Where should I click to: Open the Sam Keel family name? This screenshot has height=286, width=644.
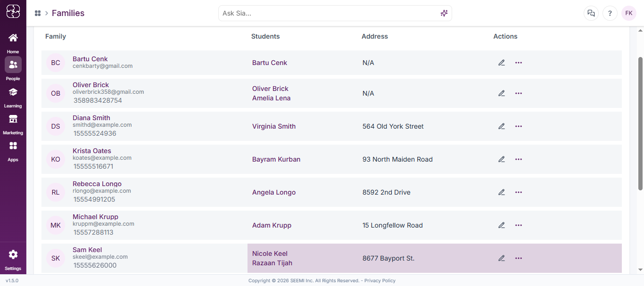click(x=87, y=250)
